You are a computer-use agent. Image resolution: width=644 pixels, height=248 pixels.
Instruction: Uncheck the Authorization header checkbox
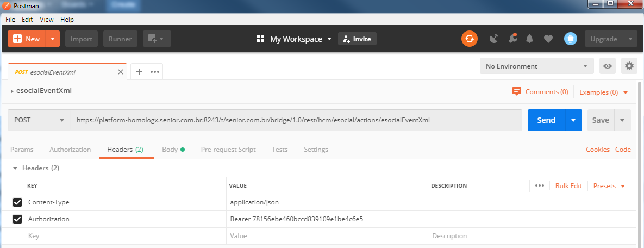click(x=17, y=219)
